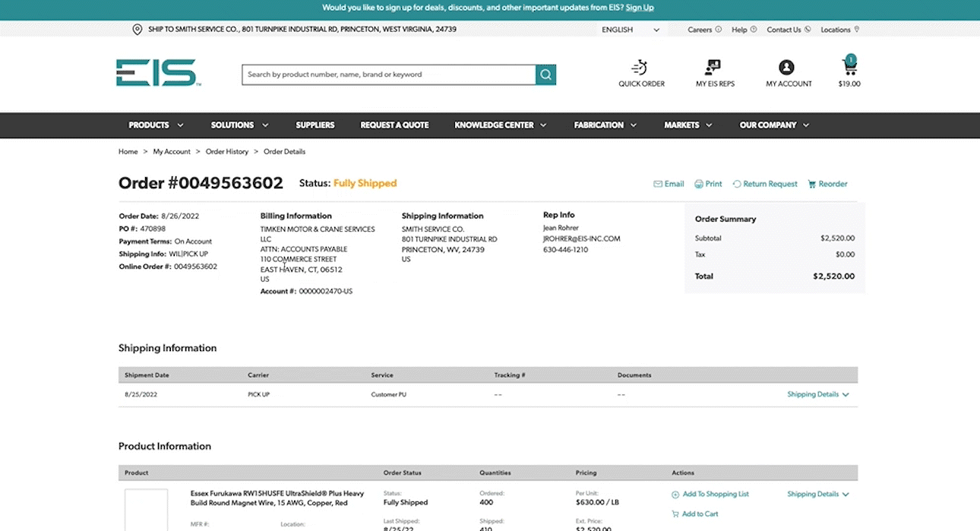The height and width of the screenshot is (531, 980).
Task: Open My Account icon
Action: [x=786, y=67]
